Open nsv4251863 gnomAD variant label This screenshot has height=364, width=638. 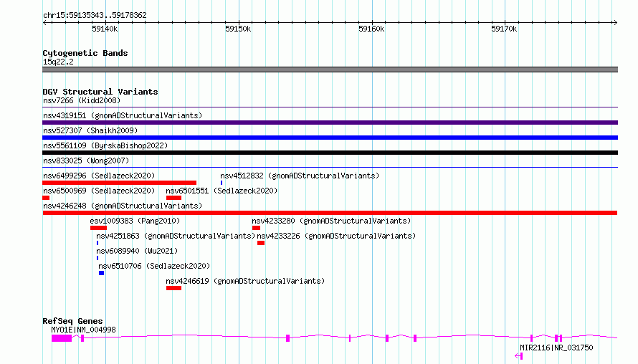pos(176,236)
